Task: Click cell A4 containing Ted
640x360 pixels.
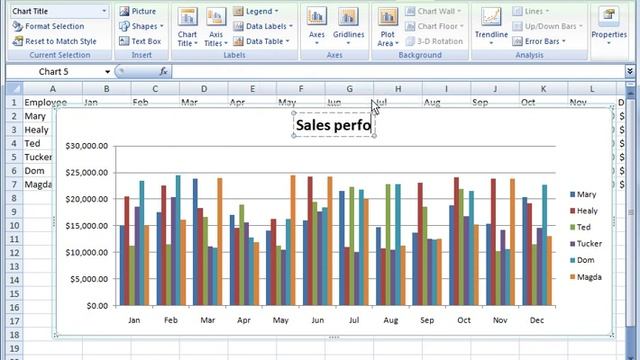Action: click(38, 143)
